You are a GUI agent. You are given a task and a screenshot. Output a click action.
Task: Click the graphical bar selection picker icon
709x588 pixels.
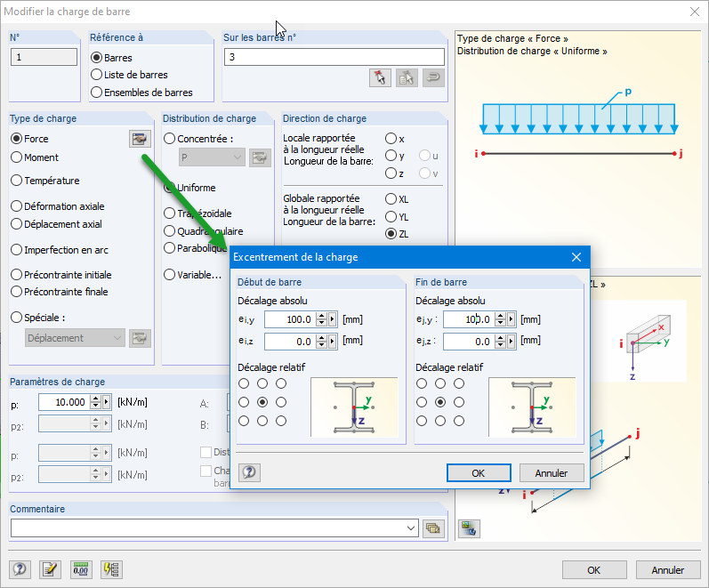pos(380,77)
